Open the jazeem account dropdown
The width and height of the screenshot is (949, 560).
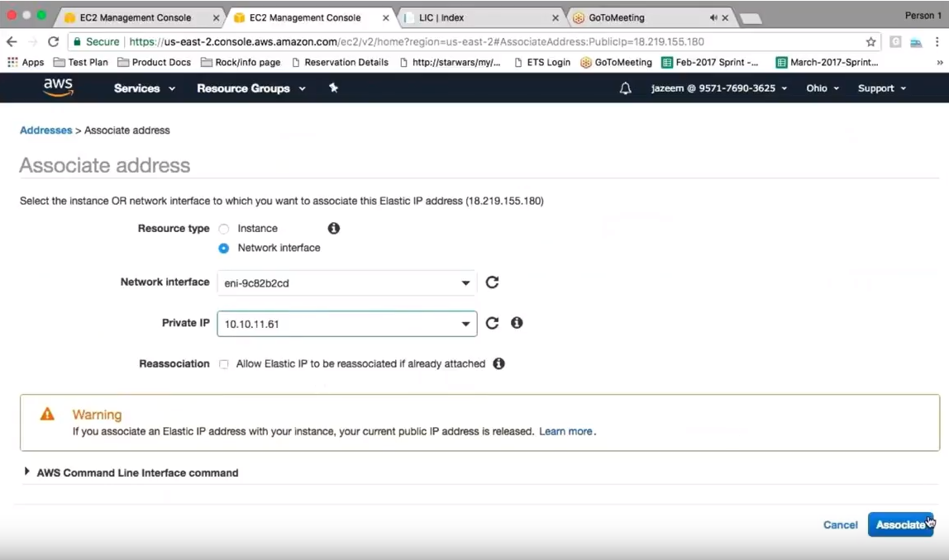(719, 88)
